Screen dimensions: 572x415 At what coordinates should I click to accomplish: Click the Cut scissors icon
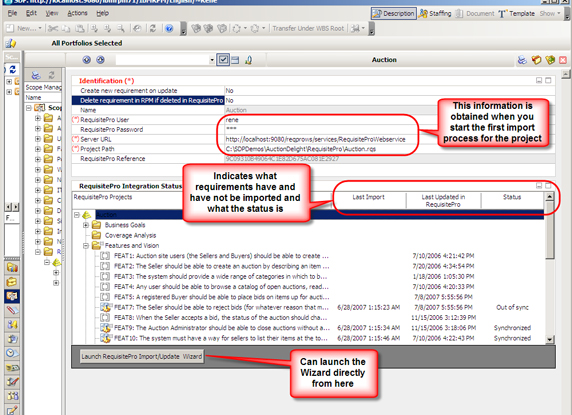[53, 28]
